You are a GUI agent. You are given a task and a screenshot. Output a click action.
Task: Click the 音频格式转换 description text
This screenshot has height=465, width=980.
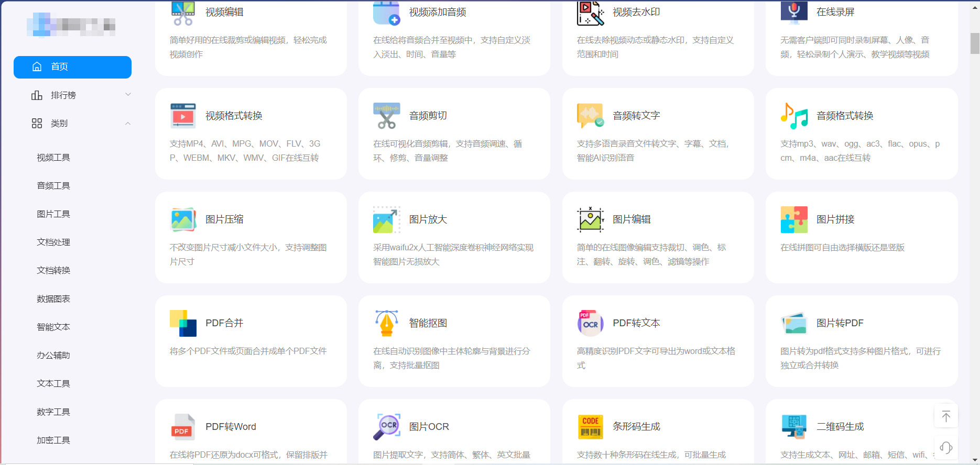pyautogui.click(x=860, y=151)
